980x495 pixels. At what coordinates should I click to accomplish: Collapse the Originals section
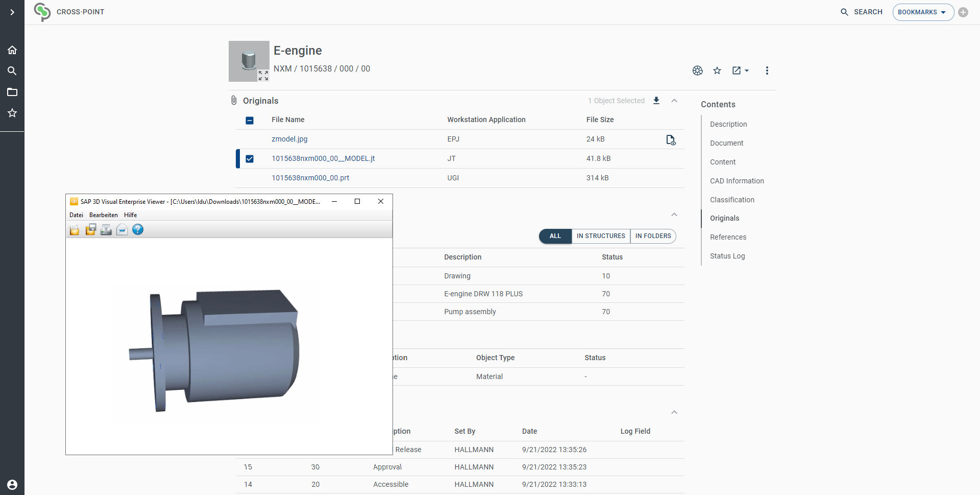[x=674, y=101]
